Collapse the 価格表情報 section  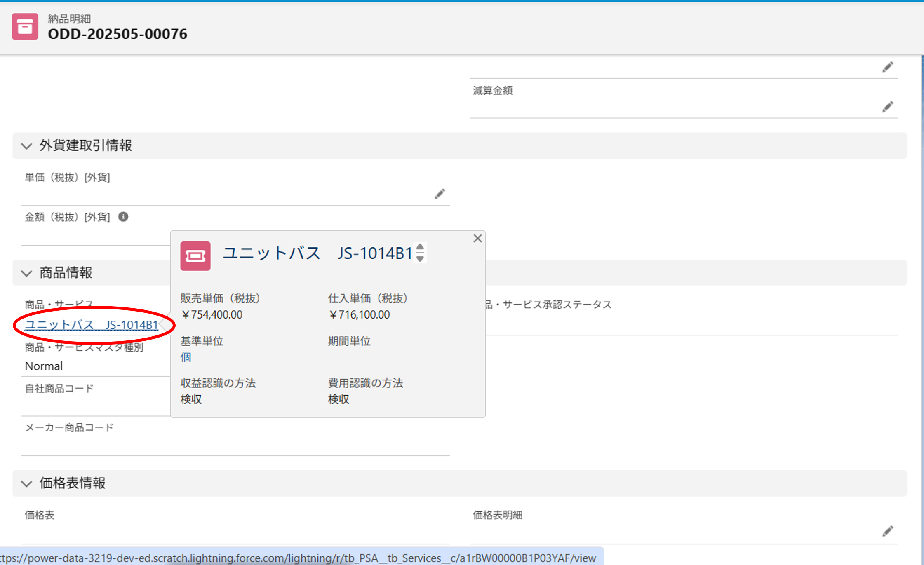[27, 483]
